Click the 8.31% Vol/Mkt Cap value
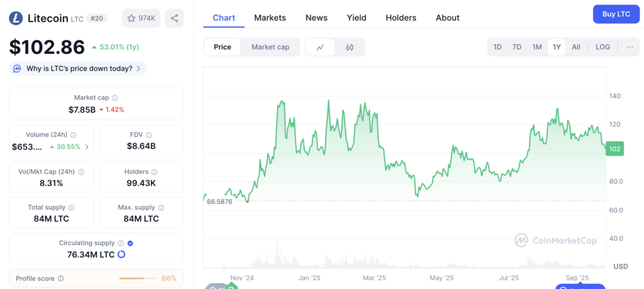The image size is (644, 289). 52,183
